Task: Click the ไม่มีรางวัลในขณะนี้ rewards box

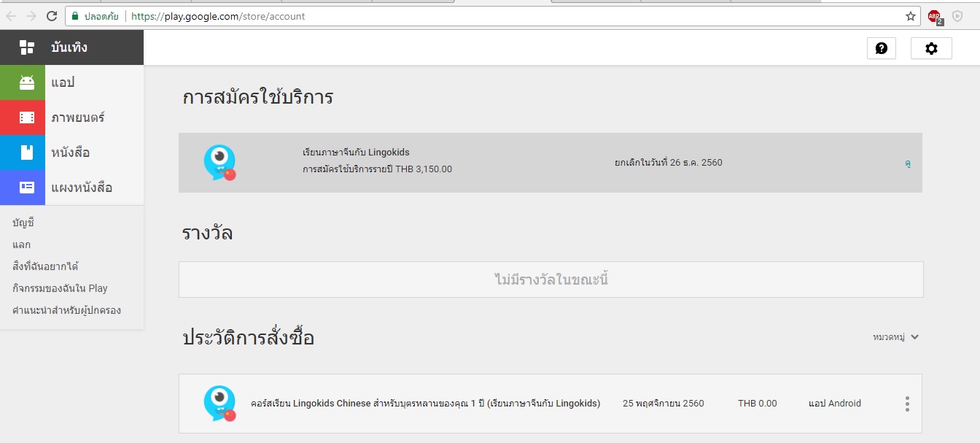Action: coord(551,280)
